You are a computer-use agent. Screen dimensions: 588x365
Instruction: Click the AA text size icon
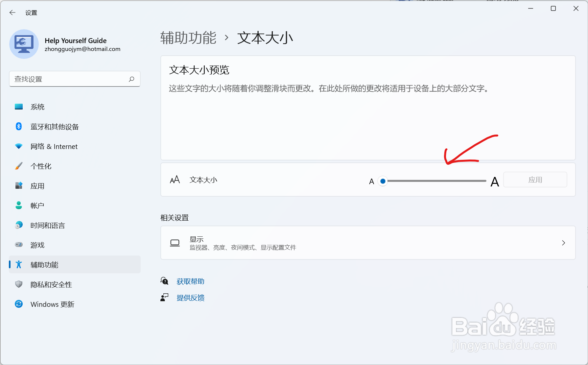click(x=175, y=180)
